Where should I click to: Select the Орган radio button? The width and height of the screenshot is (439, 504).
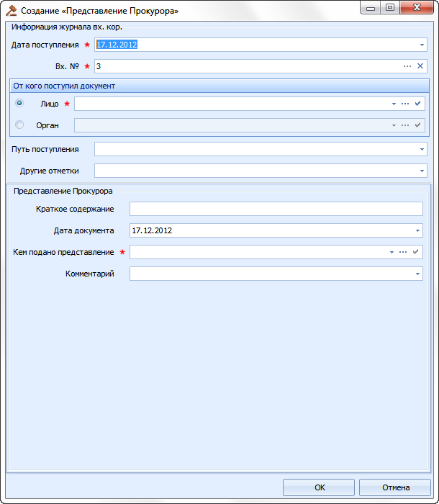pos(19,125)
